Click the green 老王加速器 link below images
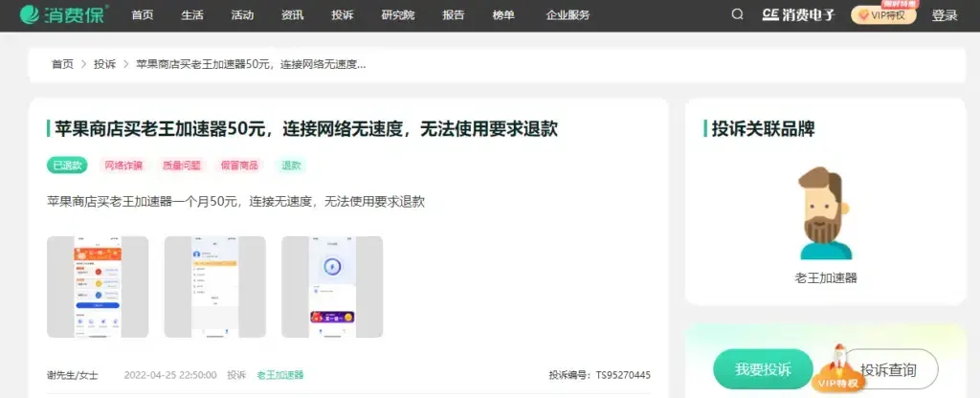The height and width of the screenshot is (398, 980). (x=280, y=375)
